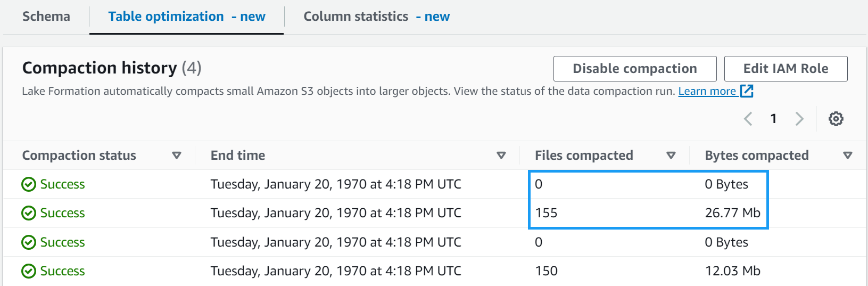Open the Learn more link
Viewport: 868px width, 286px height.
707,91
